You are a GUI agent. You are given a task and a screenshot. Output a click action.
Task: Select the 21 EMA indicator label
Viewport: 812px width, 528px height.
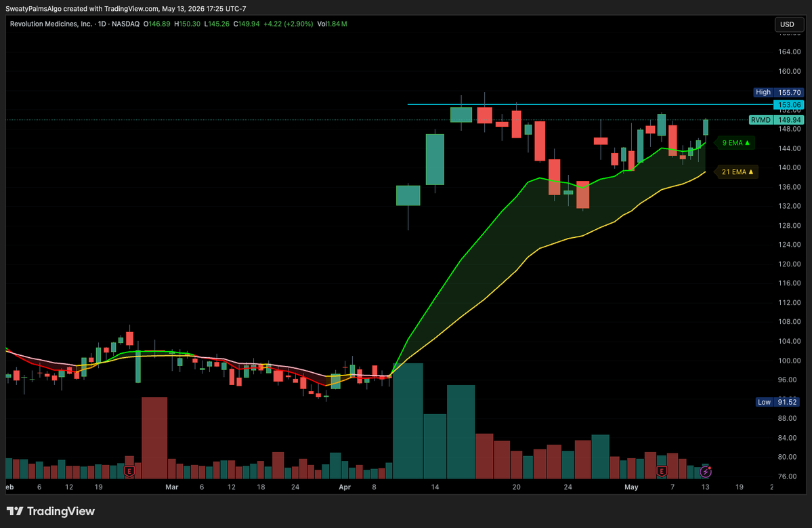[x=738, y=172]
